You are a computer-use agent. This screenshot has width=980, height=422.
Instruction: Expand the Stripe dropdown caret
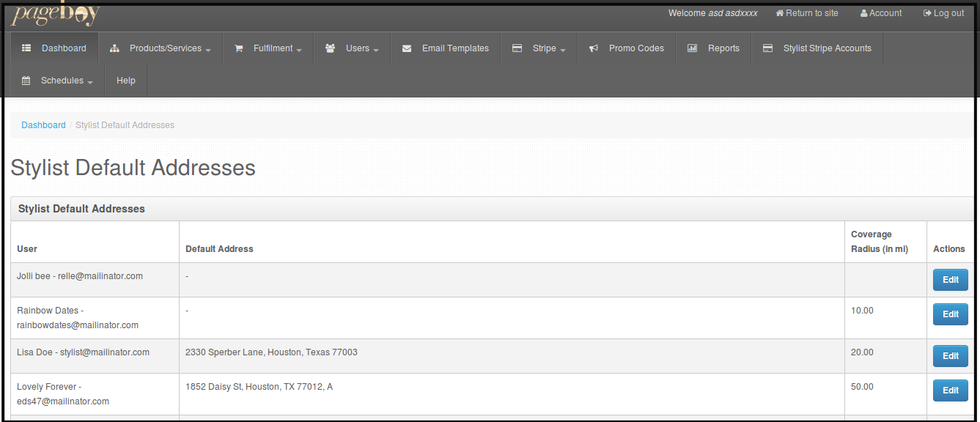click(563, 51)
